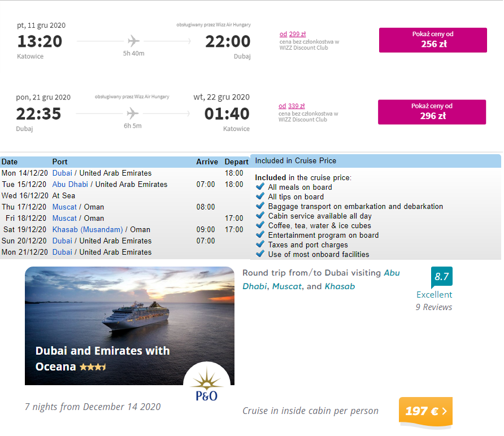Image resolution: width=504 pixels, height=436 pixels.
Task: Click the 'wt, 22 gru 2020' date
Action: [x=221, y=97]
